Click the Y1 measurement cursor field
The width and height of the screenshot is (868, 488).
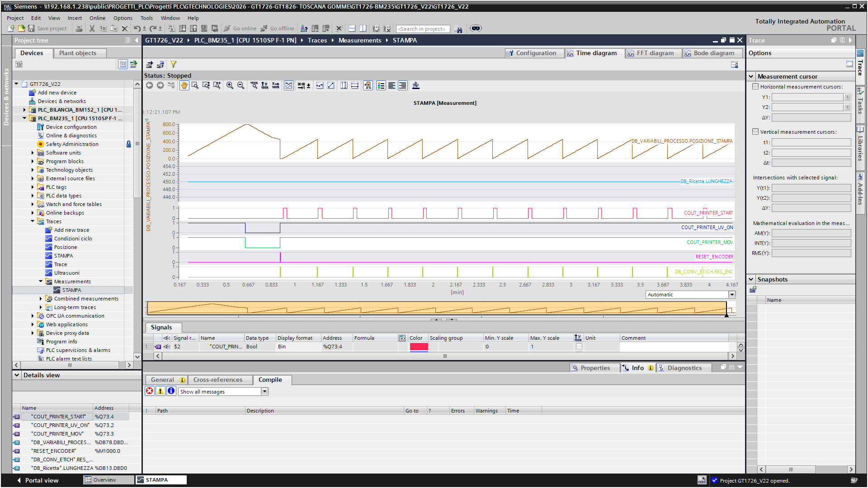tap(807, 97)
